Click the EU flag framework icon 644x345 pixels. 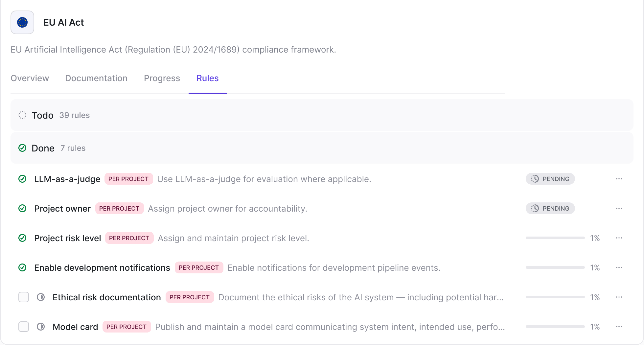[x=22, y=22]
